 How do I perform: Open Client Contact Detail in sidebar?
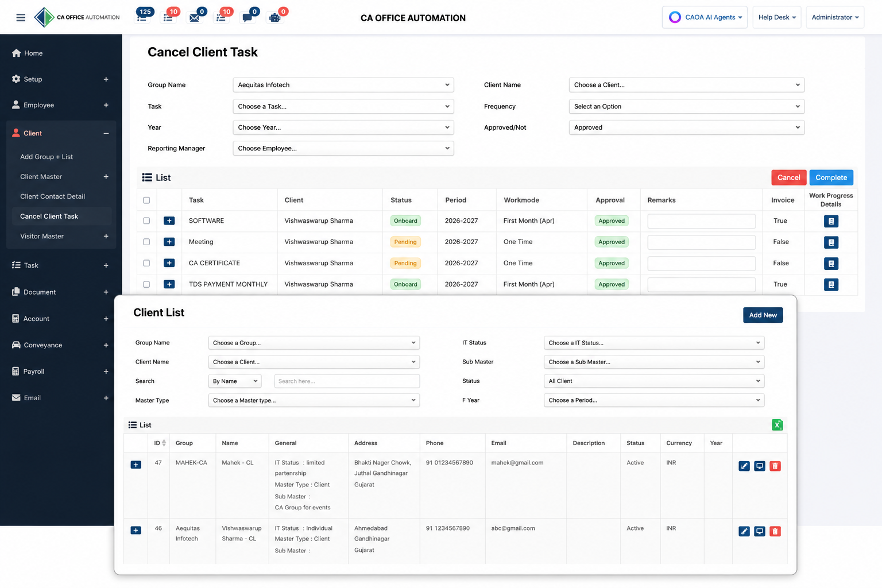[x=52, y=196]
